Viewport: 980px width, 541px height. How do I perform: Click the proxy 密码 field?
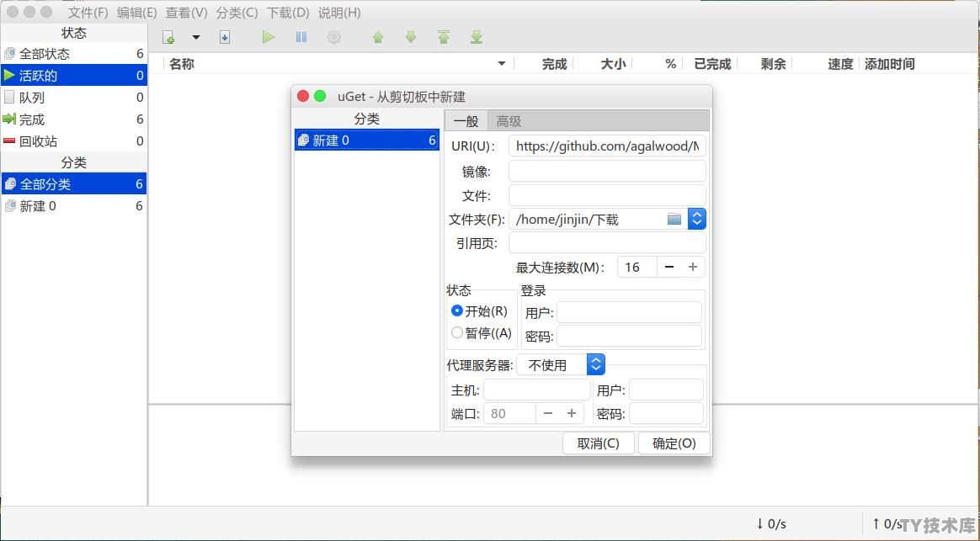[666, 414]
